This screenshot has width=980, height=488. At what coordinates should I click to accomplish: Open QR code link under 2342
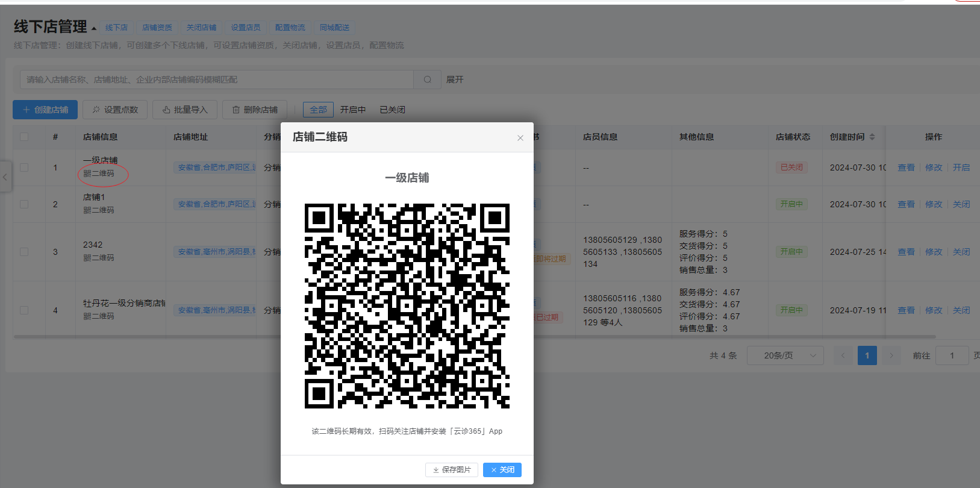coord(99,258)
